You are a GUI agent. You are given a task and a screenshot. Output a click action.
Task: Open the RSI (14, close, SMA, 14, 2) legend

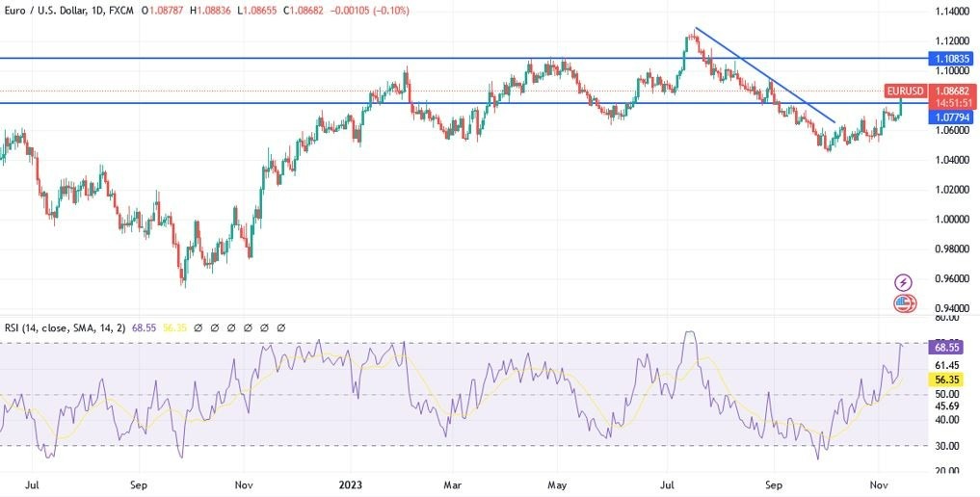(x=66, y=327)
